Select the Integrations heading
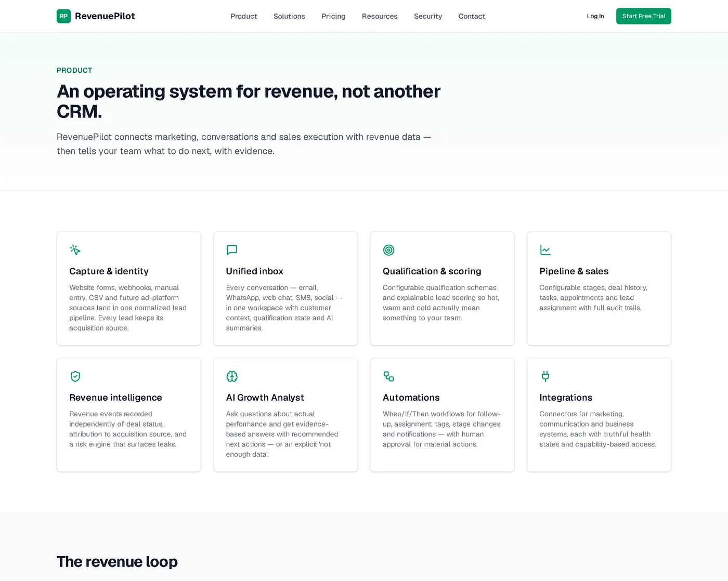Image resolution: width=728 pixels, height=581 pixels. pyautogui.click(x=566, y=398)
